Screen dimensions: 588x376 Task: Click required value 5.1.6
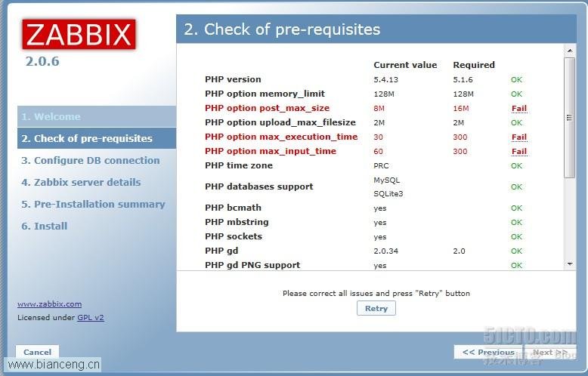(463, 80)
